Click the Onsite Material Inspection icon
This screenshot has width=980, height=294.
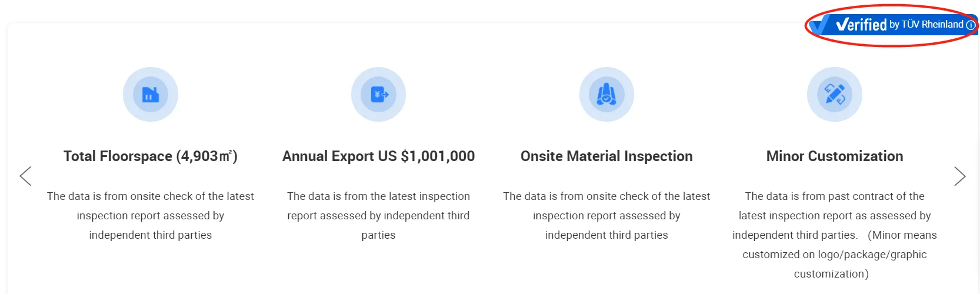606,95
